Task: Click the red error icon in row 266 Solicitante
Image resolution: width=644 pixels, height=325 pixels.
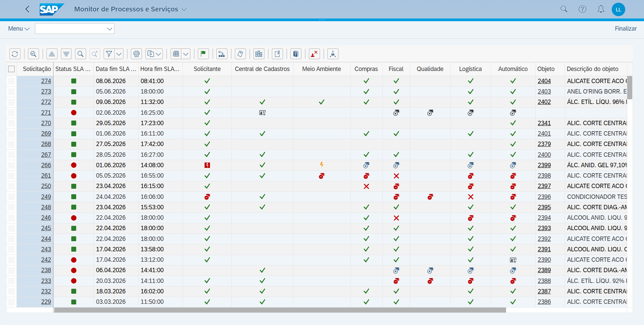Action: [x=207, y=165]
